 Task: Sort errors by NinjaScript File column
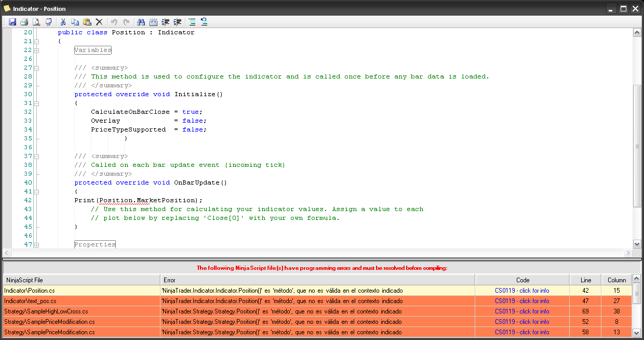pyautogui.click(x=81, y=280)
